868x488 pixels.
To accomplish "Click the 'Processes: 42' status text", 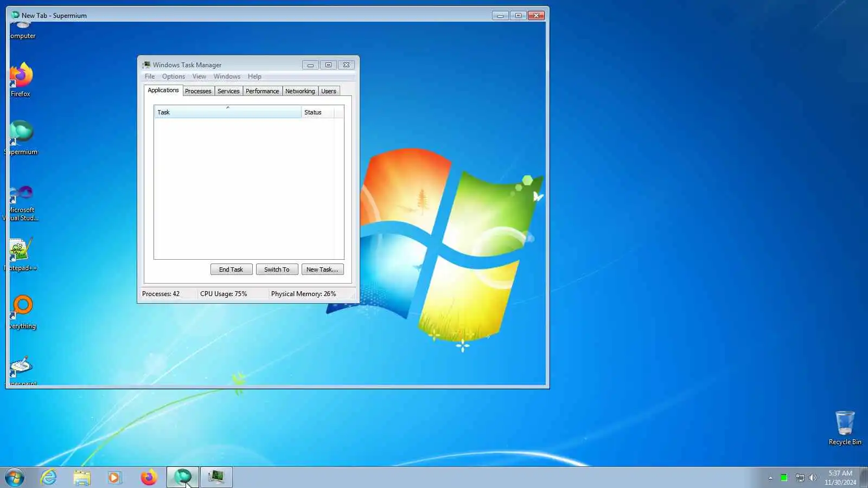I will [161, 294].
